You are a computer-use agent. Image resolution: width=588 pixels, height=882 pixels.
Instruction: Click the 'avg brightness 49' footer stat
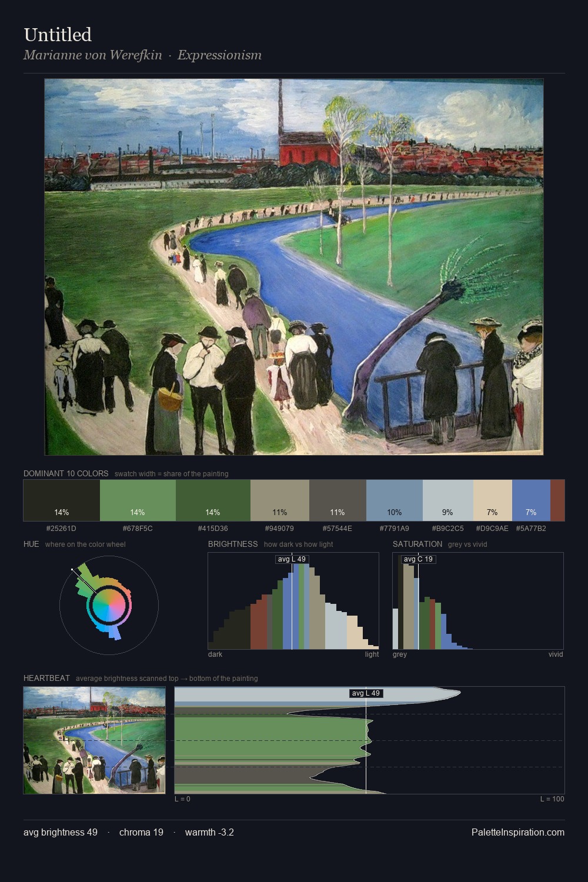click(61, 832)
